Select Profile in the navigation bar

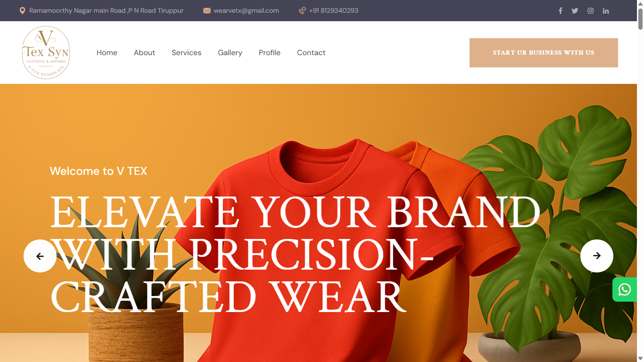tap(270, 53)
